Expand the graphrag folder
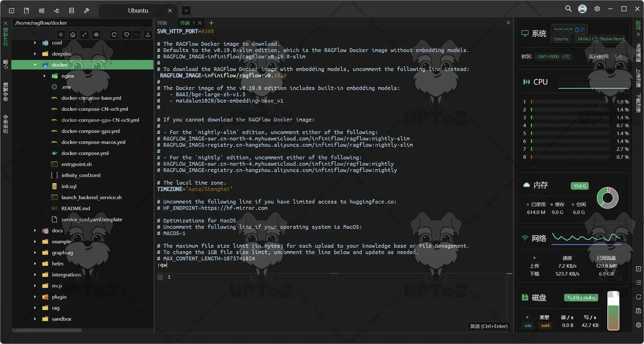This screenshot has width=644, height=344. (35, 252)
